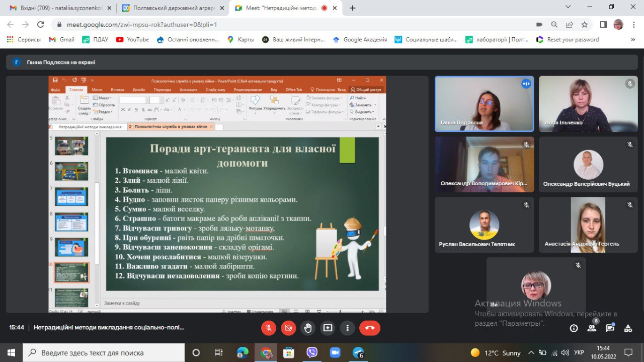The image size is (644, 362).
Task: Open the Файл menu in PowerPoint
Action: pos(55,90)
